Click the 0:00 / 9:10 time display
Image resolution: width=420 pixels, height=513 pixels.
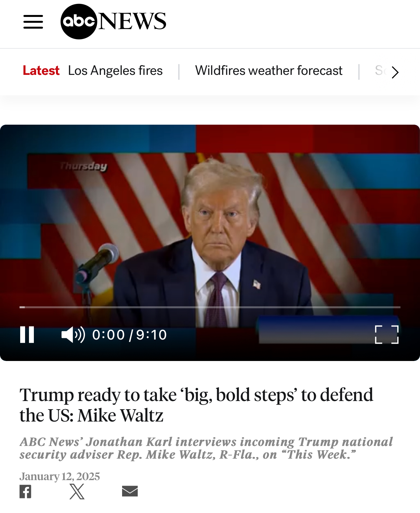click(130, 335)
